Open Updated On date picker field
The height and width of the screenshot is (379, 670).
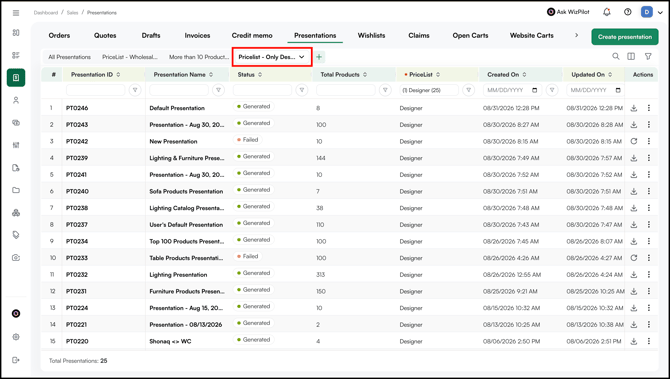tap(595, 90)
